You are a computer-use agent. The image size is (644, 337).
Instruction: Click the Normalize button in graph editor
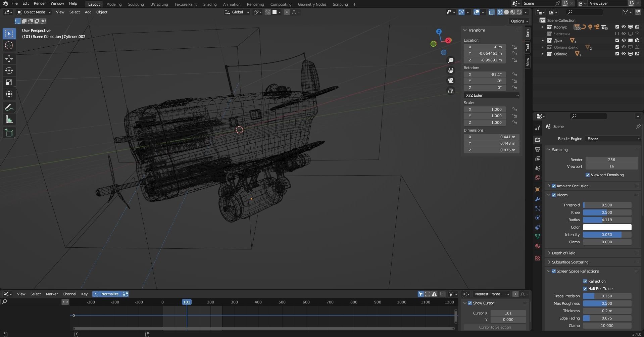107,294
